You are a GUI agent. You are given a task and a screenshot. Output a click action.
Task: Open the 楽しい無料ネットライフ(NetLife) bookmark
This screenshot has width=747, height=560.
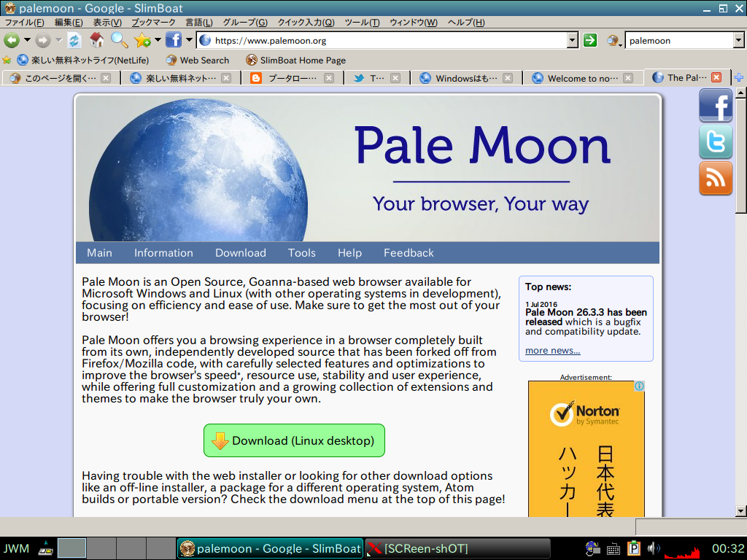(x=83, y=60)
